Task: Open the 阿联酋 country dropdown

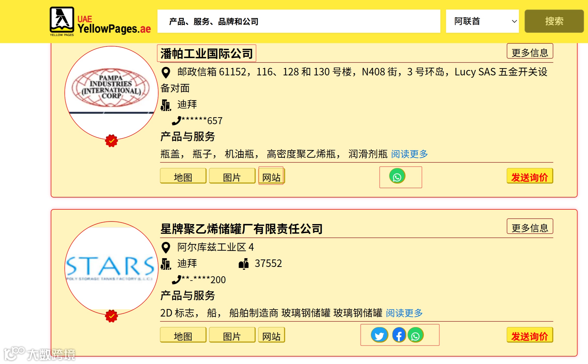Action: tap(482, 21)
